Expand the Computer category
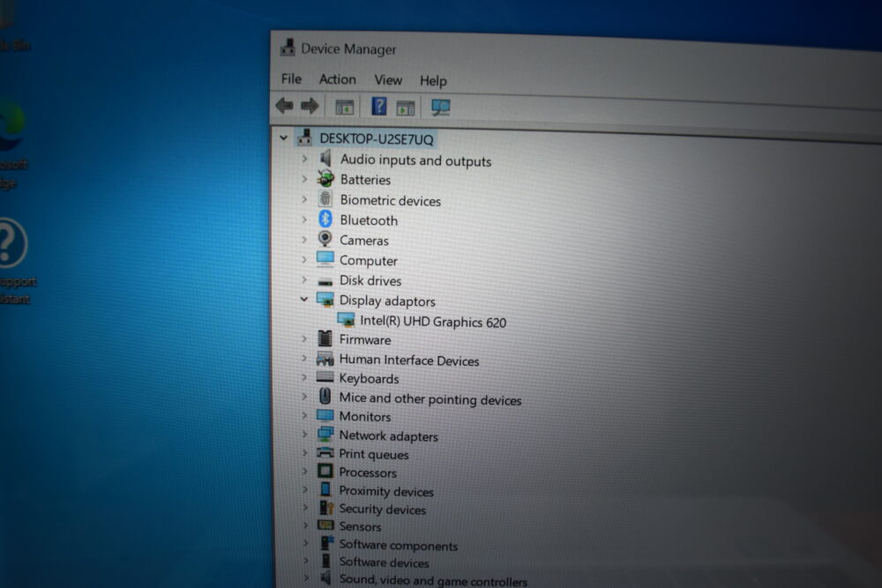The height and width of the screenshot is (588, 882). (304, 259)
